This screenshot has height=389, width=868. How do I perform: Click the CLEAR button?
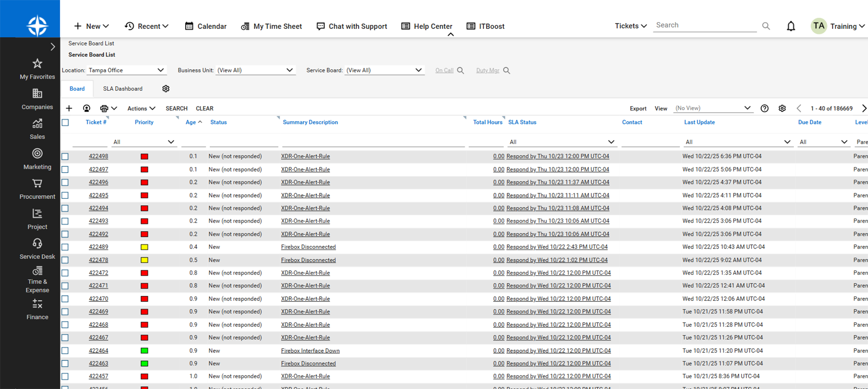click(x=204, y=108)
